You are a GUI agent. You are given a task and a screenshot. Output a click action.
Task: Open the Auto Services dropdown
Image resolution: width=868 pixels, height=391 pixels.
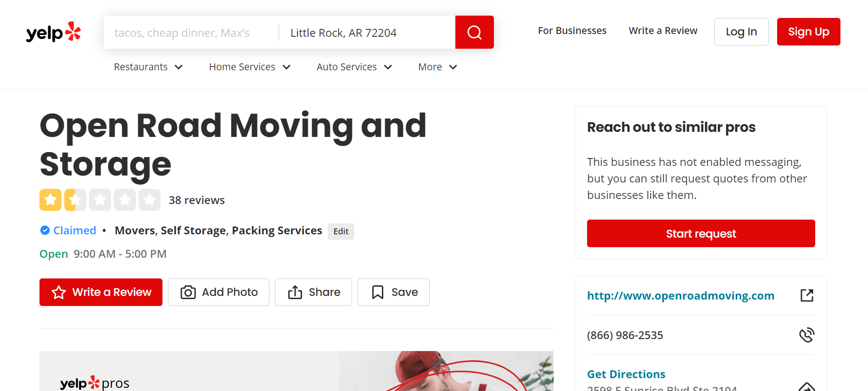tap(354, 67)
